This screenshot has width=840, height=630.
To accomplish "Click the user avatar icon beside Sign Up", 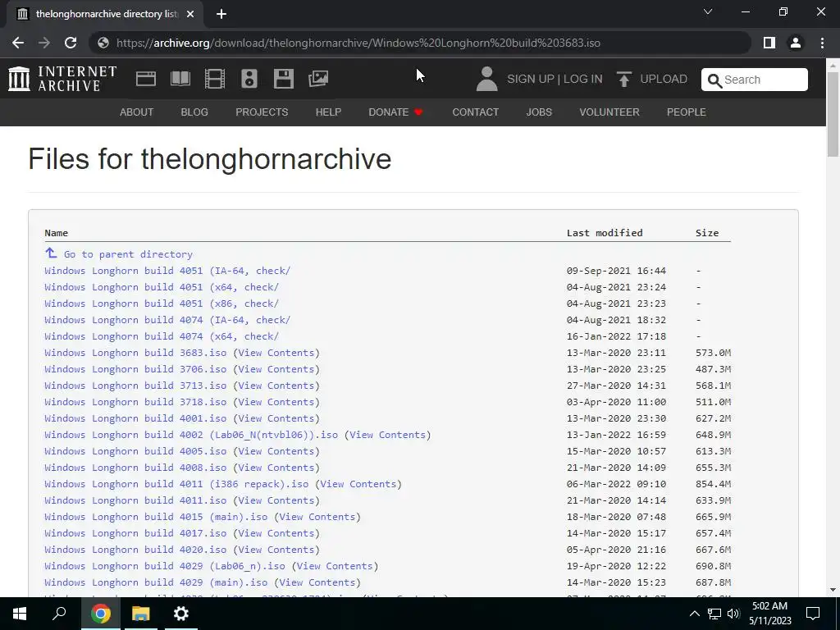I will (x=487, y=79).
